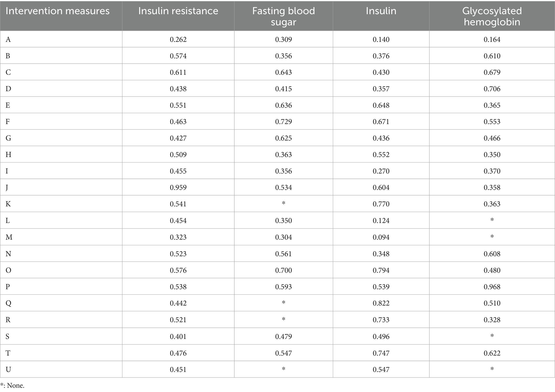
Task: Click the Fasting blood sugar header
Action: 283,16
